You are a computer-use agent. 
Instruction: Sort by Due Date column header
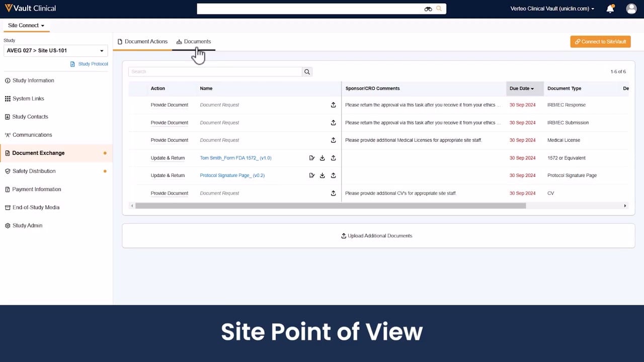tap(525, 88)
